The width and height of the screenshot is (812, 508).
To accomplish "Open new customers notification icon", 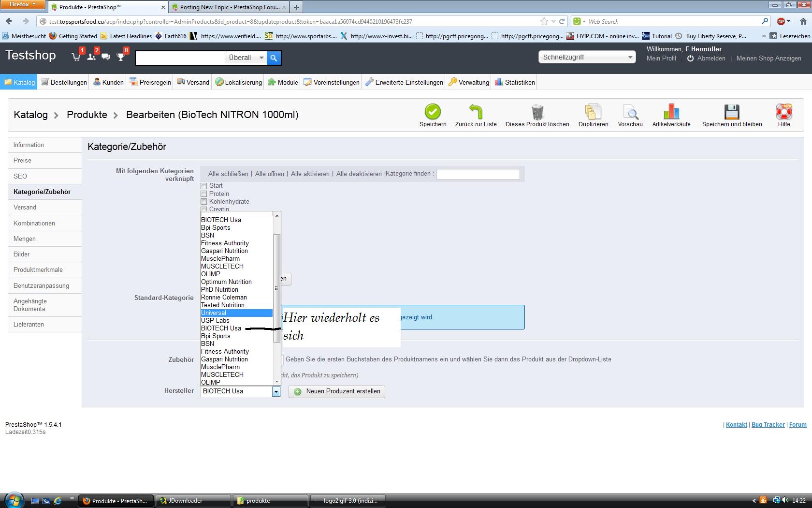I will tap(91, 57).
